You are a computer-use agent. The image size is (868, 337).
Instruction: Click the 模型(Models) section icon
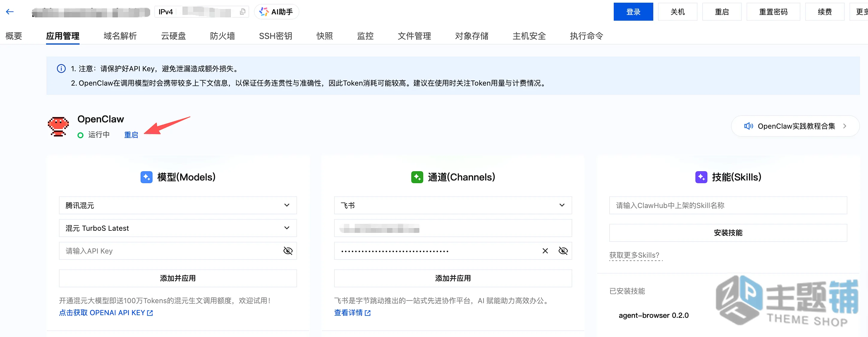146,177
